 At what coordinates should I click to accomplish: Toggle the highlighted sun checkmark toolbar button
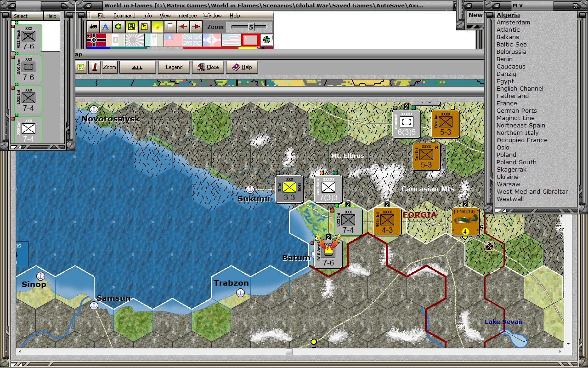[x=157, y=27]
